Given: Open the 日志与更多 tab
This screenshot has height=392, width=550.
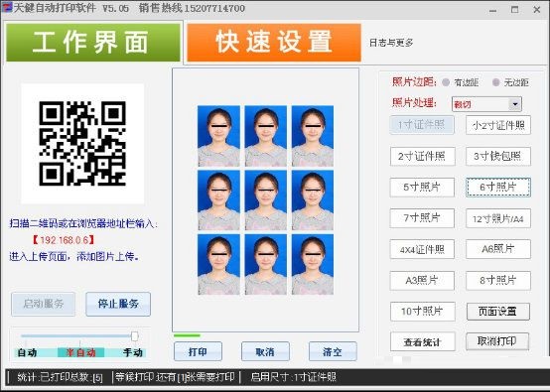Looking at the screenshot, I should [391, 43].
